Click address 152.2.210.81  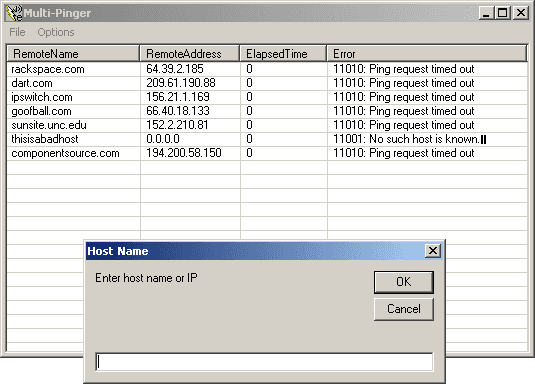pos(177,125)
